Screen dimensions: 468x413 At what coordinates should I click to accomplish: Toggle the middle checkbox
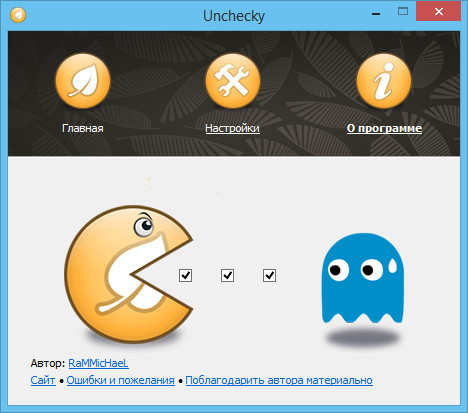pos(227,276)
